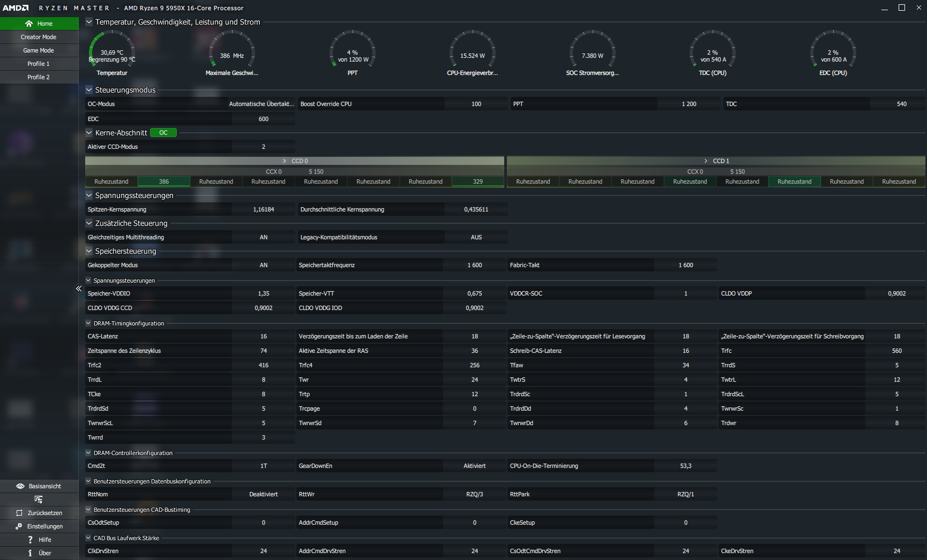Select Profile 1

[x=39, y=64]
